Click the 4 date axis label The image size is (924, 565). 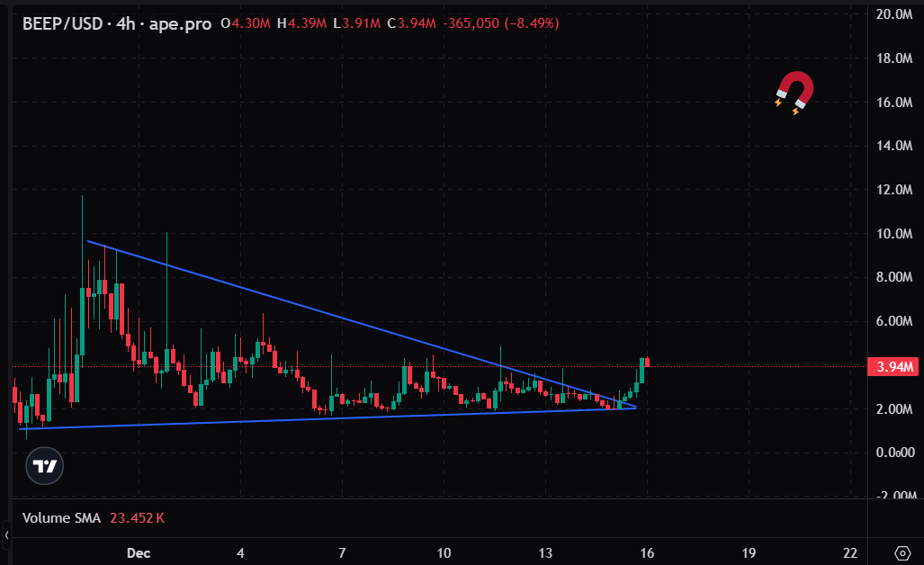coord(240,553)
